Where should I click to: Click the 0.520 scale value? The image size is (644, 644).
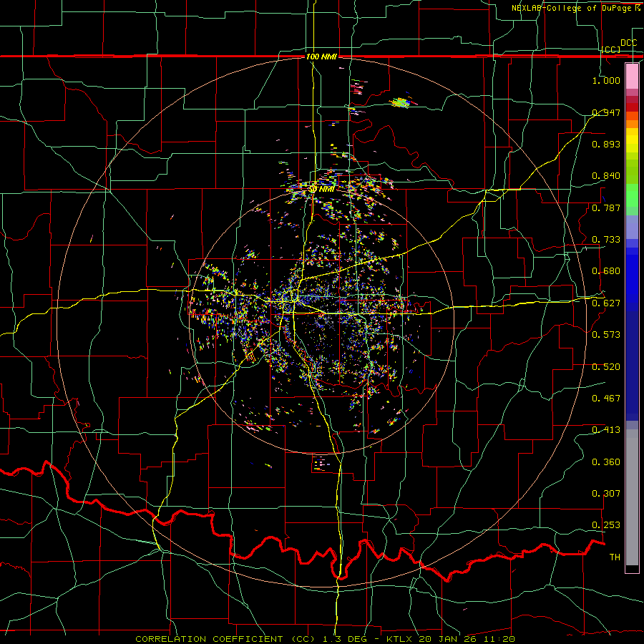(x=606, y=367)
